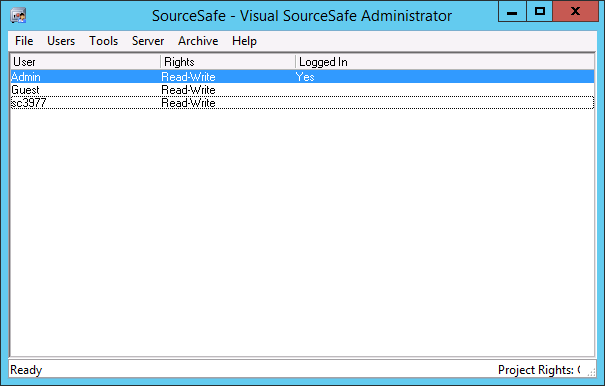Sort list by User column header
This screenshot has width=605, height=386.
pyautogui.click(x=85, y=62)
